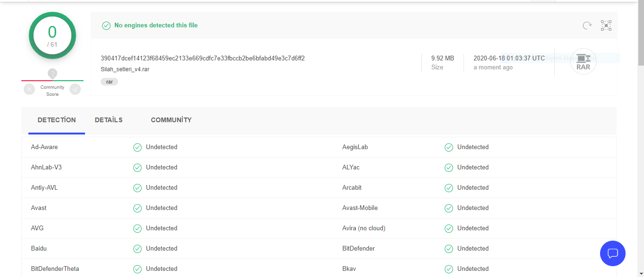
Task: Click 'Undetected' result for AVG
Action: [162, 228]
